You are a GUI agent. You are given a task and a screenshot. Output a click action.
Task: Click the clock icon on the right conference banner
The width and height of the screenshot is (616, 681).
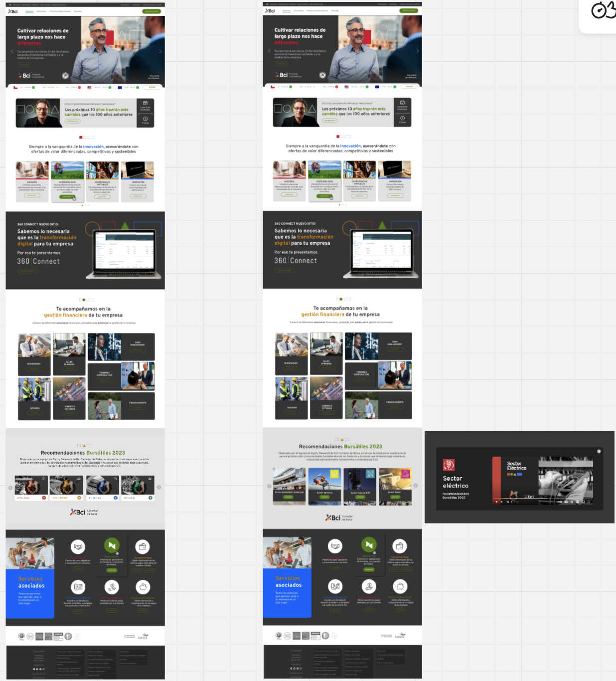[x=402, y=118]
